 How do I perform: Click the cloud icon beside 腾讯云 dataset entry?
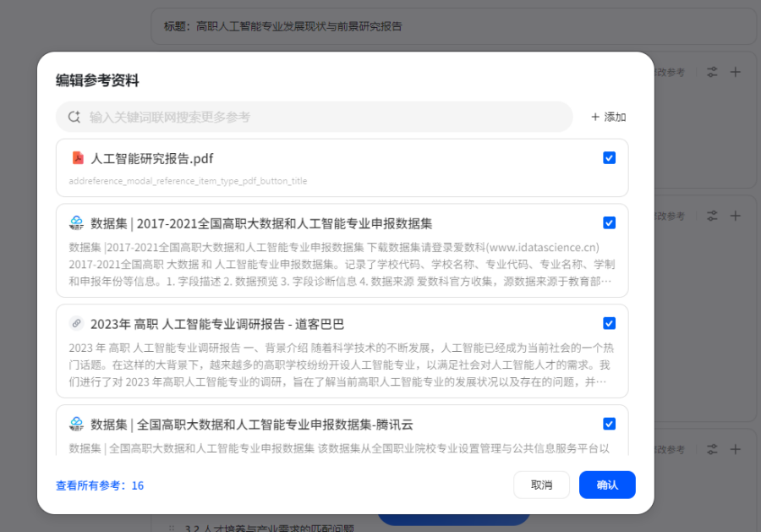coord(77,424)
